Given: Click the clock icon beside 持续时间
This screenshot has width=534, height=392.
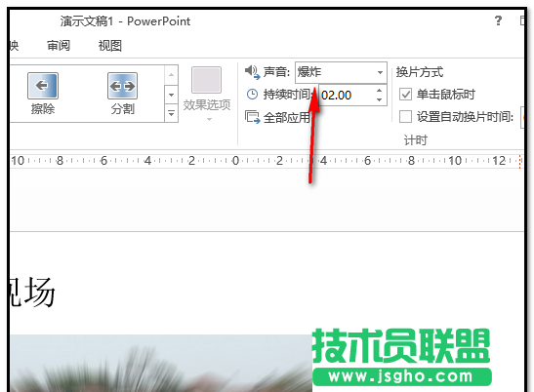Looking at the screenshot, I should click(x=252, y=95).
